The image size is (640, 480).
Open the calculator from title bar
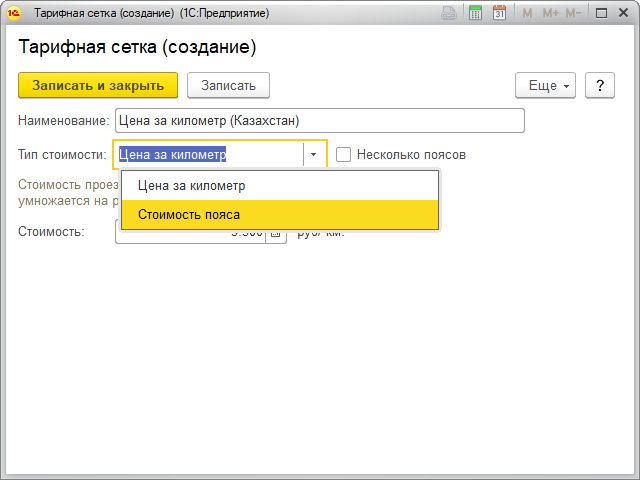click(476, 14)
